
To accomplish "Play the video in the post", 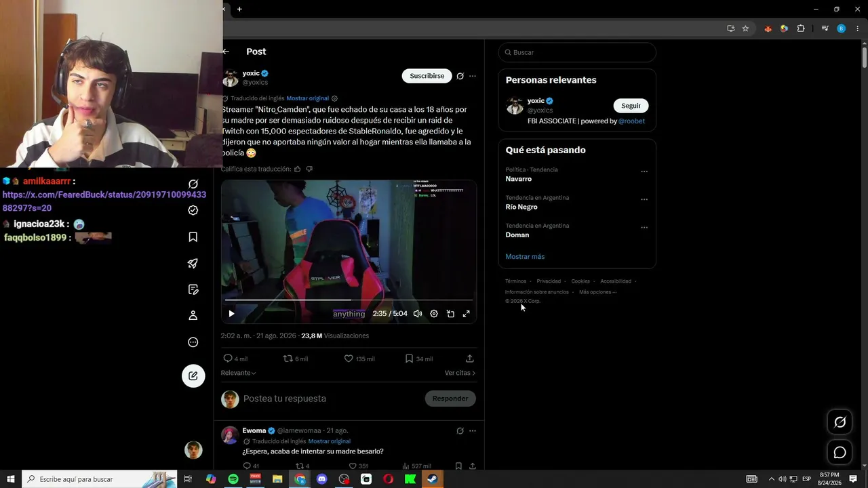I will coord(231,314).
